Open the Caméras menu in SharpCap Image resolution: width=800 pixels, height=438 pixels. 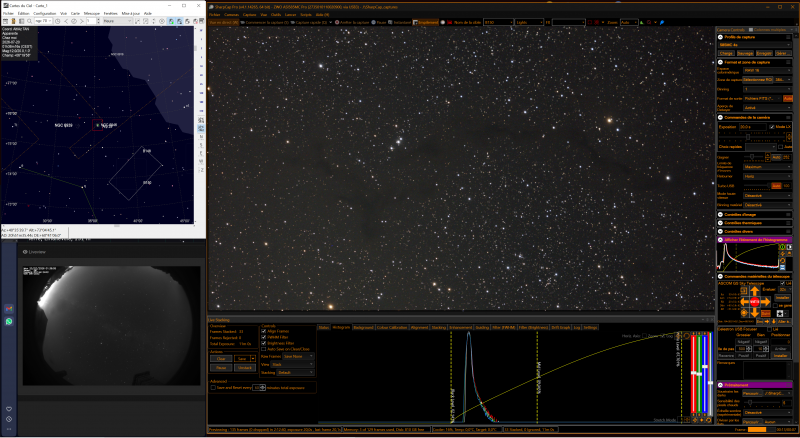click(x=231, y=15)
